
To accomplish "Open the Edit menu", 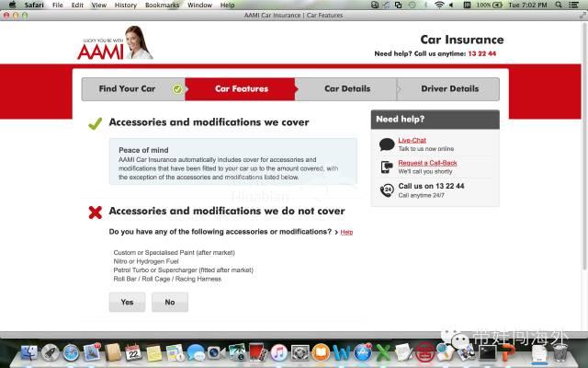I will (77, 5).
